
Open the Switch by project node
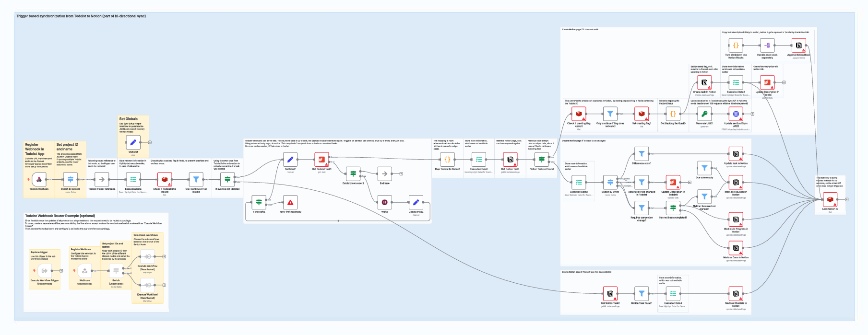(x=71, y=180)
